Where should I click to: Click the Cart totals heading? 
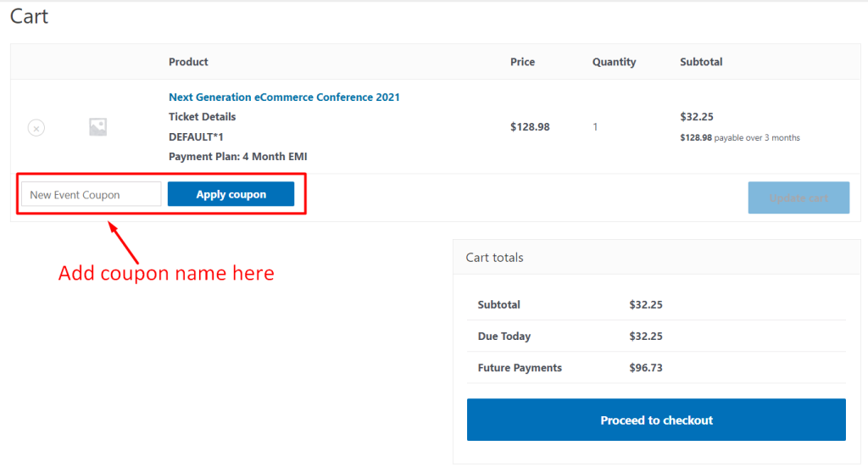pyautogui.click(x=494, y=258)
